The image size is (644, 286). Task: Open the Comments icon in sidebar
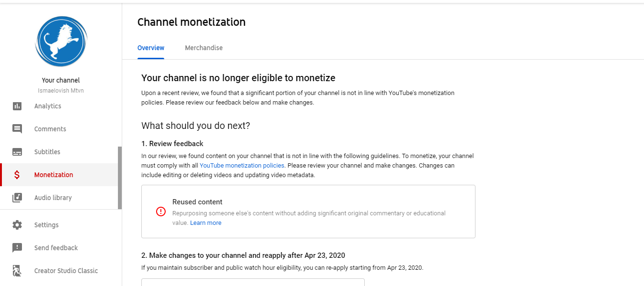coord(17,129)
